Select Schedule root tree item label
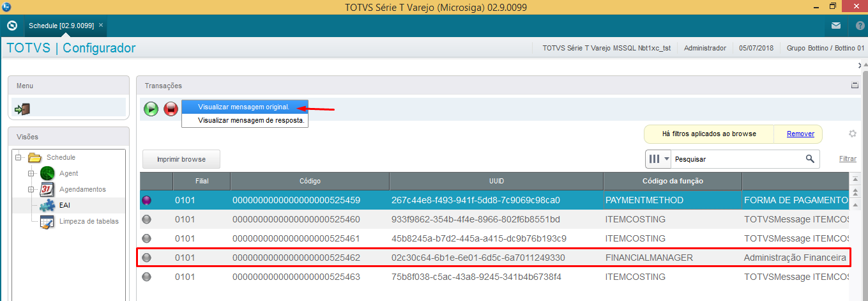Viewport: 868px width, 301px height. pos(61,157)
